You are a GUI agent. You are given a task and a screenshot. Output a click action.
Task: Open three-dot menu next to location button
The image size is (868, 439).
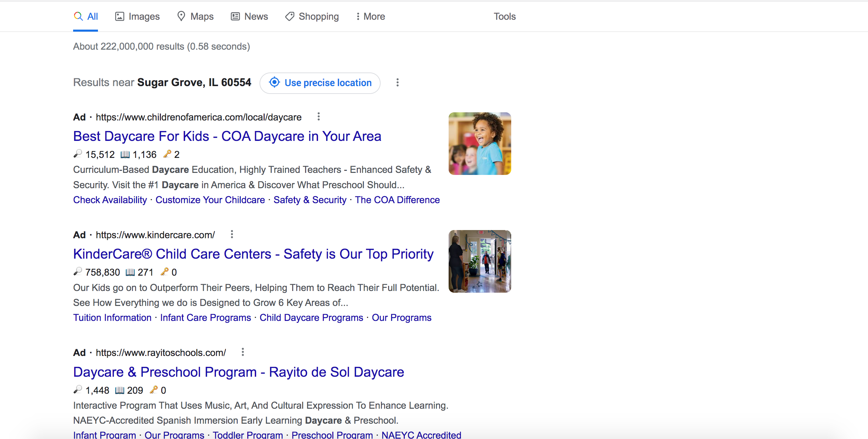coord(397,82)
